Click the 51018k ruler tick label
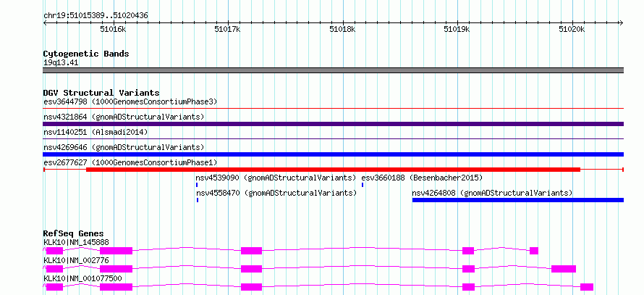The width and height of the screenshot is (644, 295). pos(342,29)
